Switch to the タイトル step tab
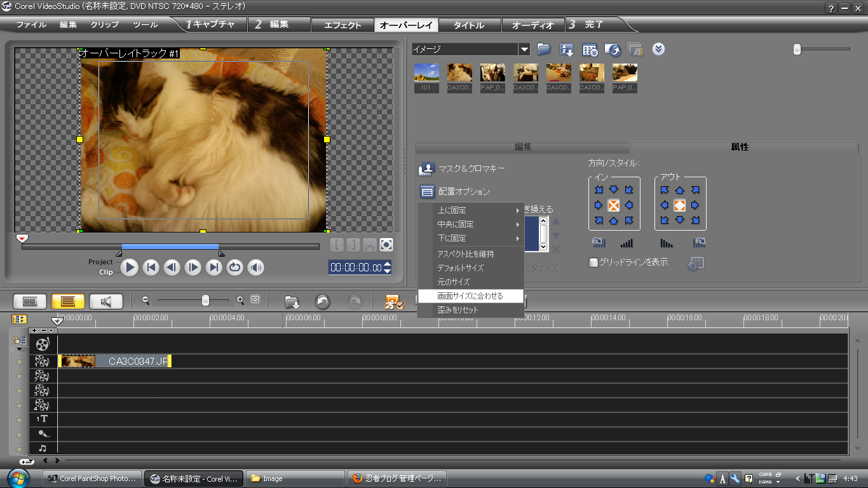Image resolution: width=868 pixels, height=488 pixels. coord(469,25)
